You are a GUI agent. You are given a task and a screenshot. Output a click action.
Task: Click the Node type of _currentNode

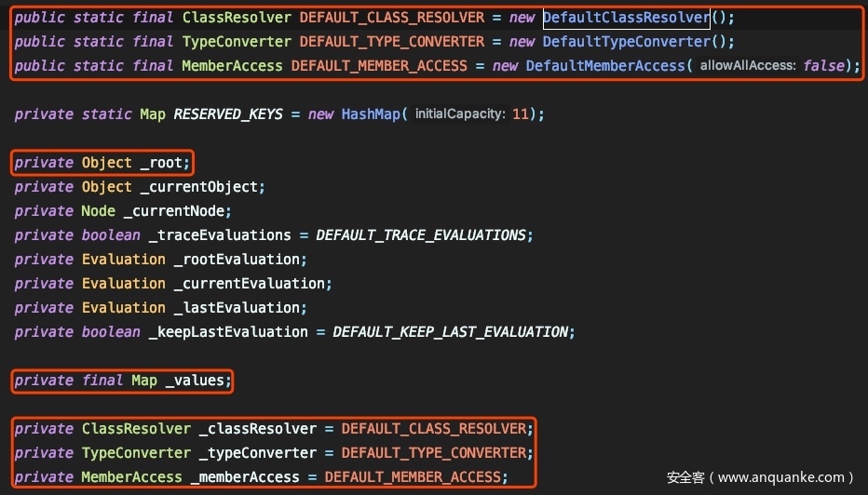point(98,211)
